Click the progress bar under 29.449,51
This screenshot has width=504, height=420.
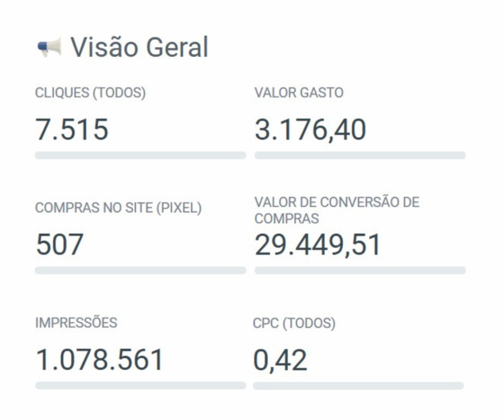click(360, 270)
